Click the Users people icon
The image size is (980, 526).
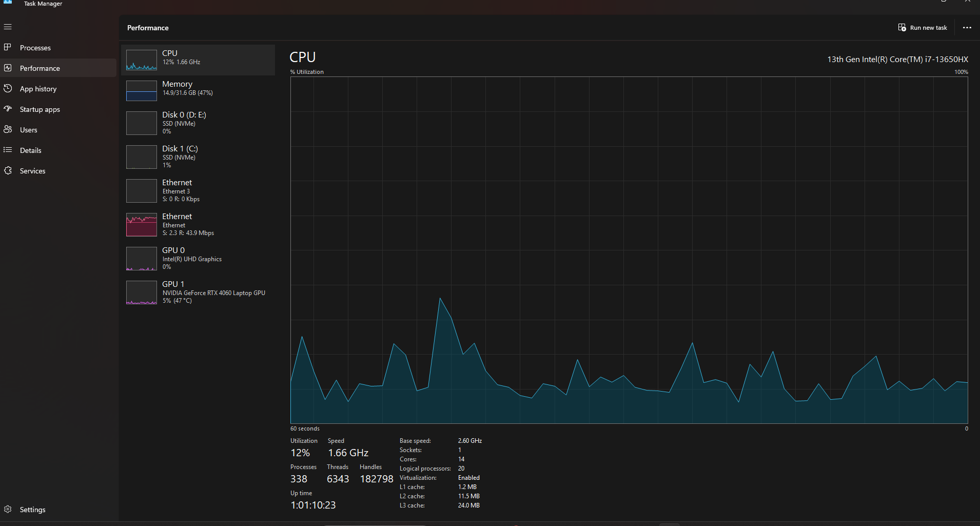8,129
